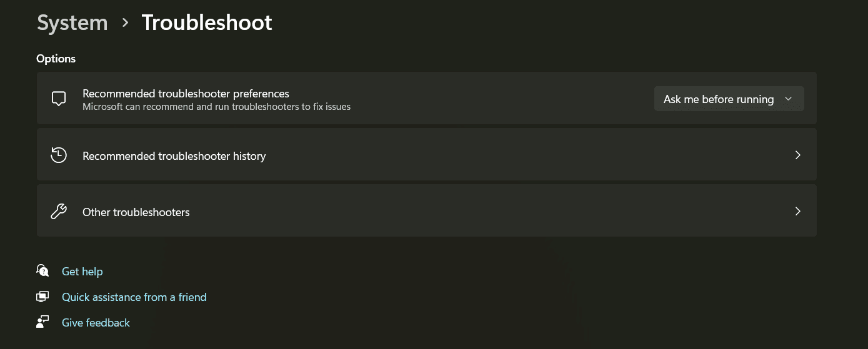Open 'Quick assistance from a friend' link

[134, 297]
